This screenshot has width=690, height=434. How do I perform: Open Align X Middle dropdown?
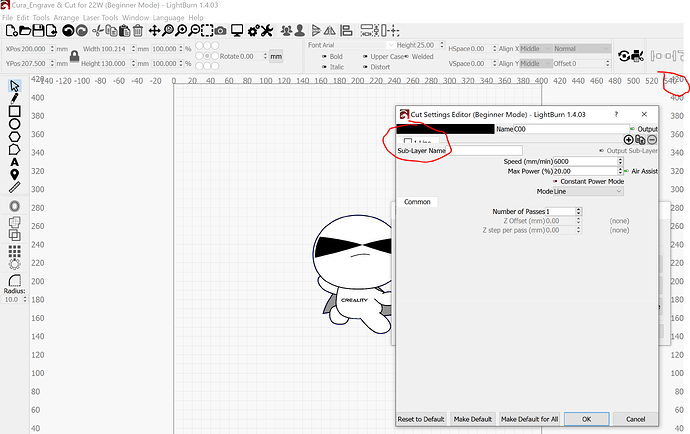(536, 48)
